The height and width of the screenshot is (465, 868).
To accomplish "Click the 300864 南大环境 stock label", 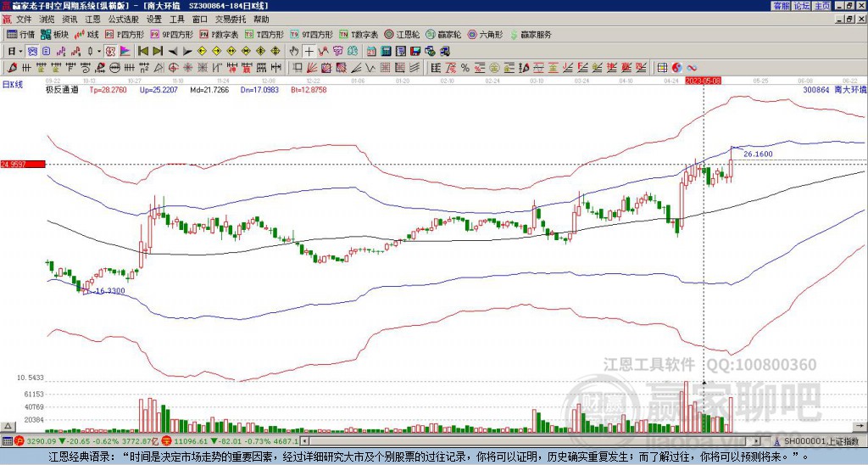I will pos(835,89).
